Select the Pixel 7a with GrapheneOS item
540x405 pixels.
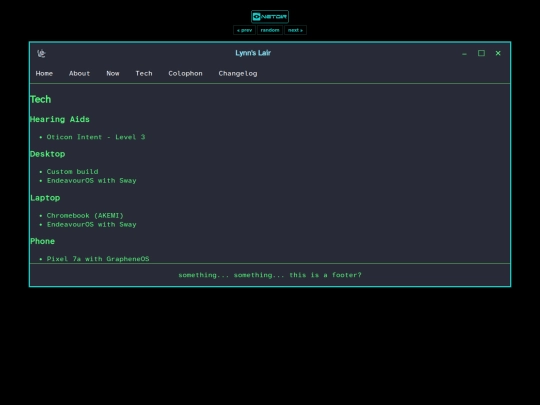pyautogui.click(x=98, y=259)
